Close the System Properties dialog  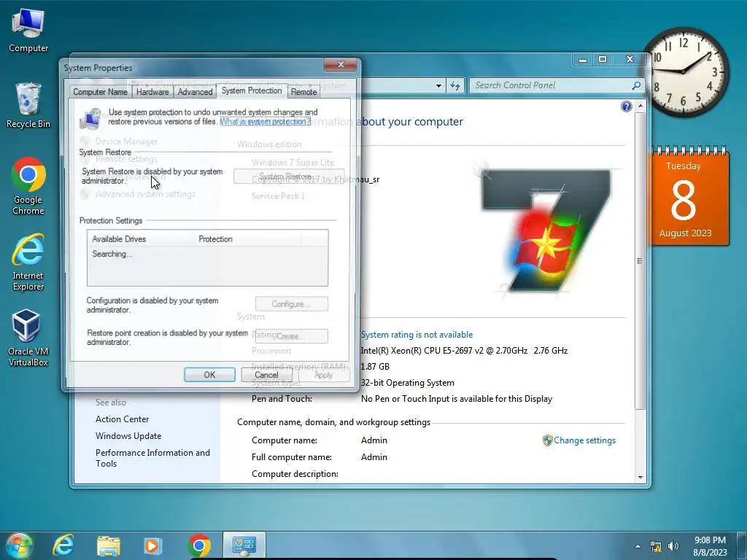(x=340, y=64)
